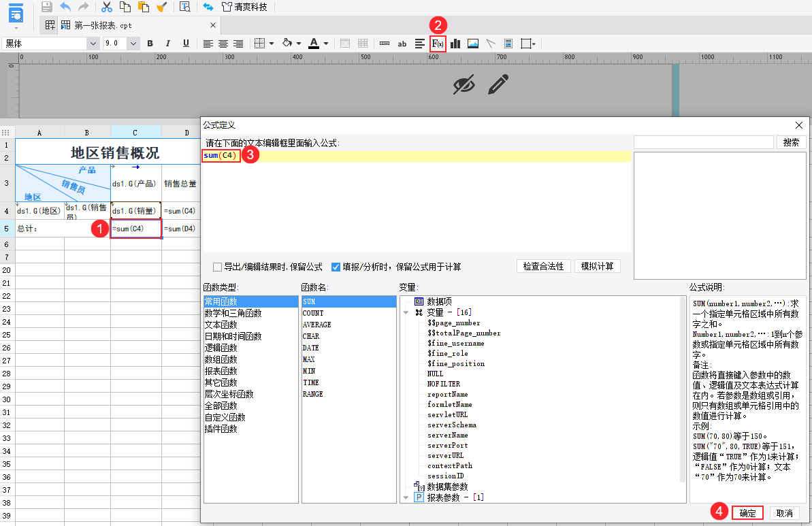Open floating element dropdown icon
The width and height of the screenshot is (812, 526).
pyautogui.click(x=527, y=44)
